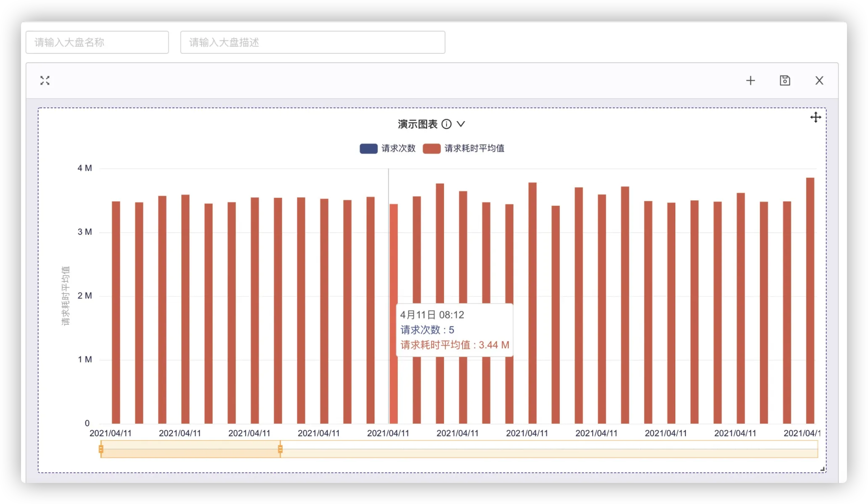
Task: Click the plus icon to add chart
Action: click(751, 80)
